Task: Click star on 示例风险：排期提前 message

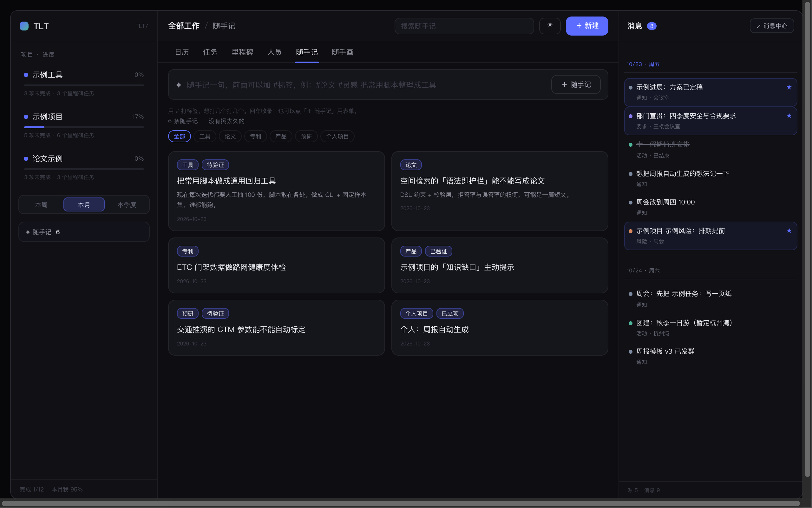Action: pos(789,231)
